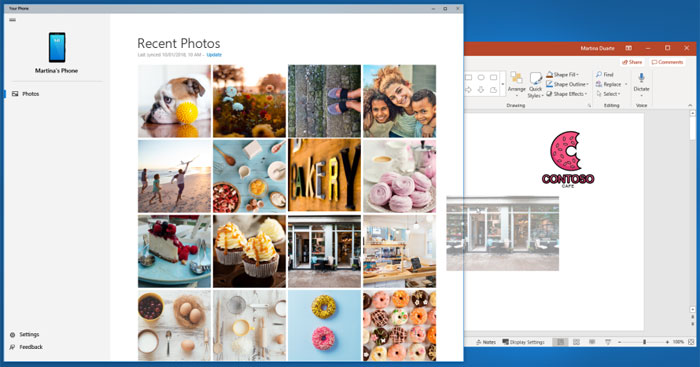This screenshot has width=700, height=367.
Task: Open the cheesecake with berries photo
Action: coord(175,251)
